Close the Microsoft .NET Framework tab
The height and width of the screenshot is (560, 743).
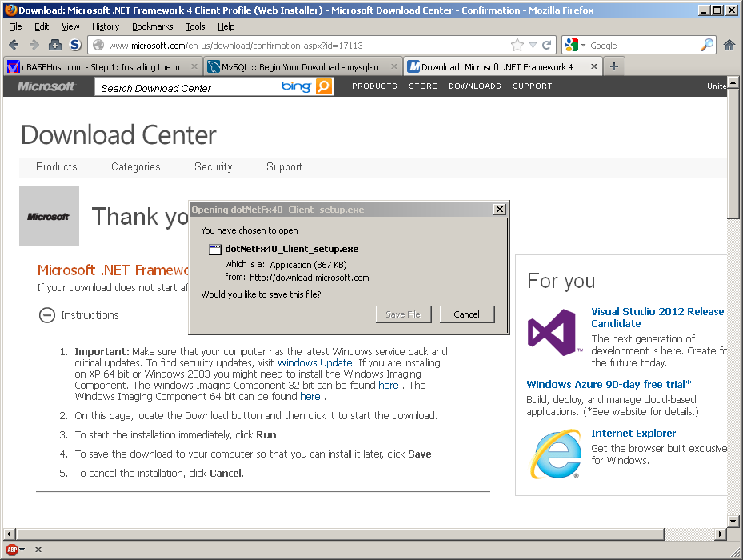(x=593, y=67)
